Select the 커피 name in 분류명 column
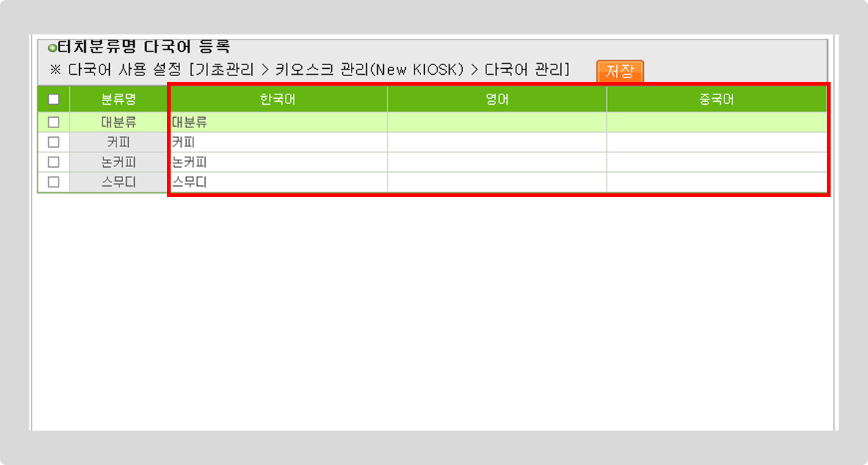868x465 pixels. click(x=119, y=142)
